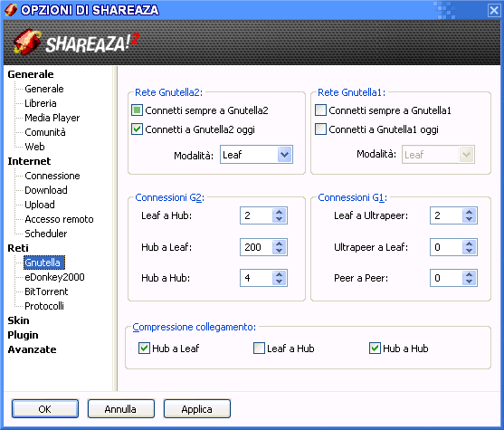The image size is (504, 430).
Task: Open the Protocolli settings page
Action: coord(44,306)
